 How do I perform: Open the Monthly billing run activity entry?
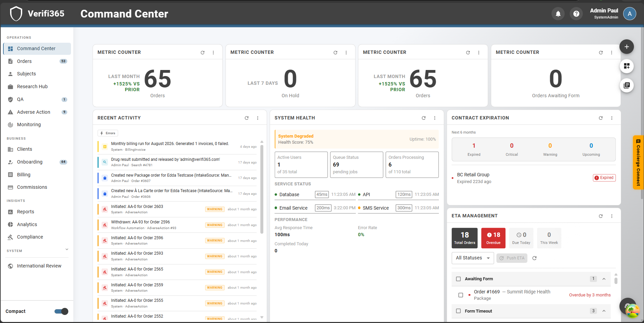tap(177, 146)
